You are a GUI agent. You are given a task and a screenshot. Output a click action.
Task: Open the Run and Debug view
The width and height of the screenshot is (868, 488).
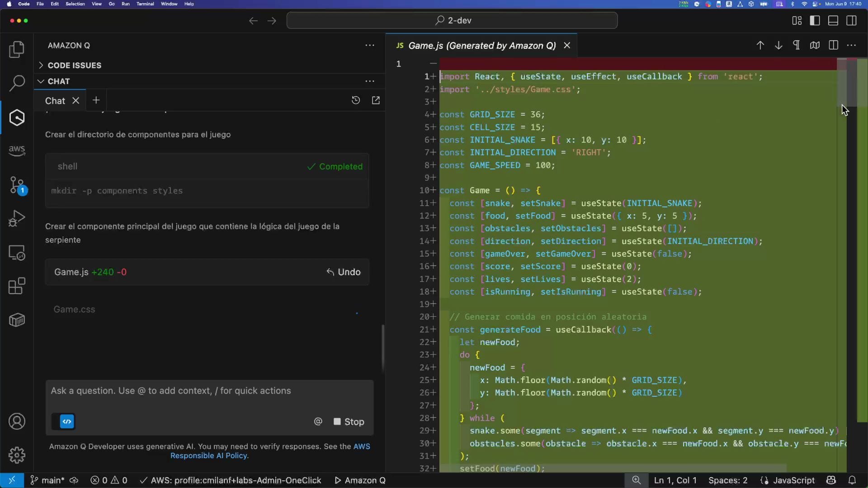coord(17,218)
